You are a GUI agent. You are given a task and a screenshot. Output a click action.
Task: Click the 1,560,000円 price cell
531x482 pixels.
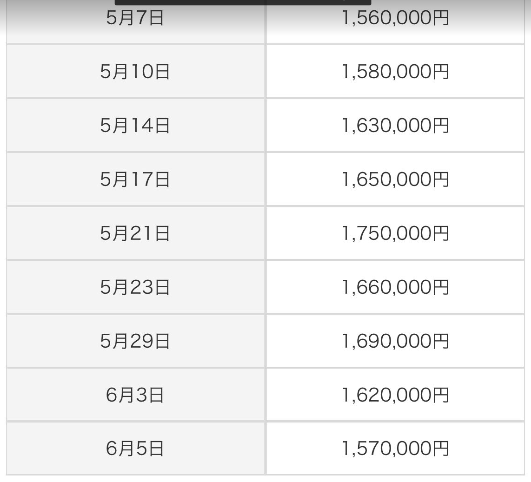point(395,21)
